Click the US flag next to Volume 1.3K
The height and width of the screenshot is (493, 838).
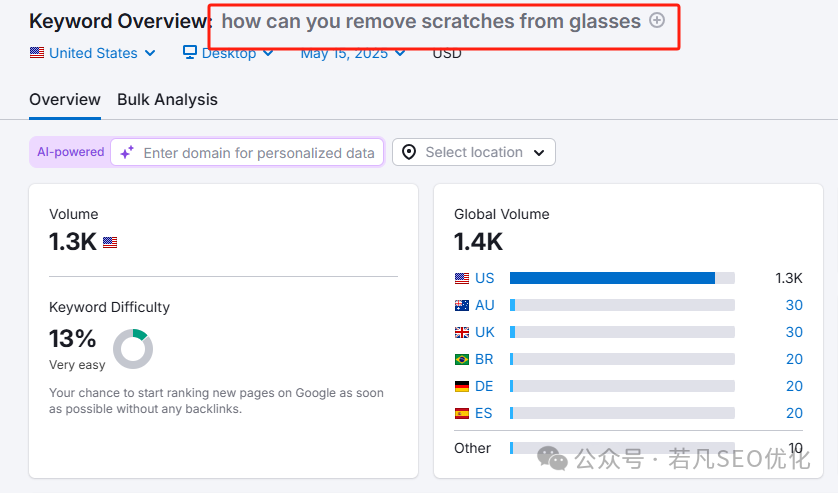coord(110,242)
